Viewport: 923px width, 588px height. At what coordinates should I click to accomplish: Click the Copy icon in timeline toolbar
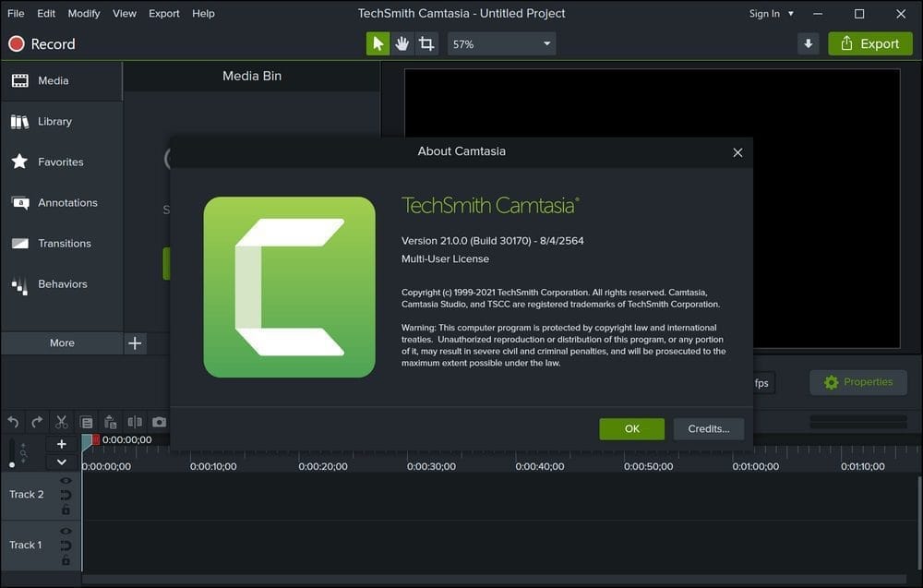pos(87,422)
